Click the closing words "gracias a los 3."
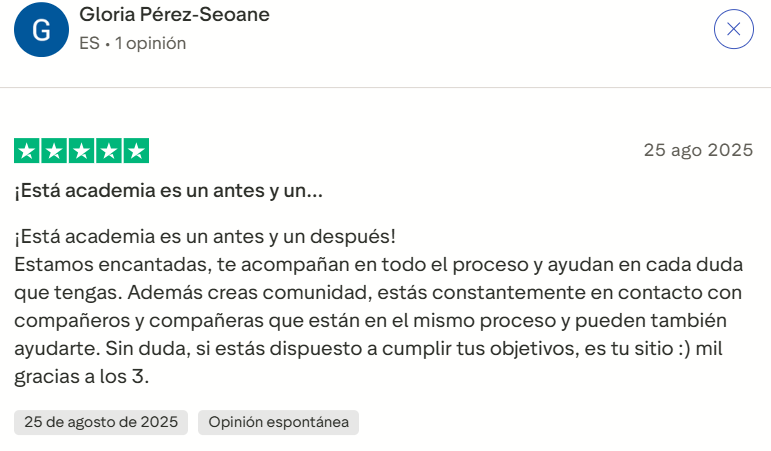Image resolution: width=771 pixels, height=451 pixels. tap(81, 378)
